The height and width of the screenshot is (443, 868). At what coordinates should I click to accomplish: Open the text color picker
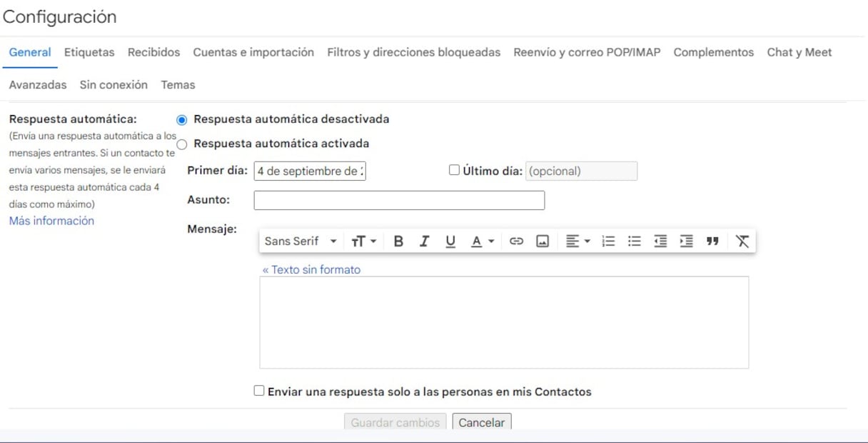(483, 242)
